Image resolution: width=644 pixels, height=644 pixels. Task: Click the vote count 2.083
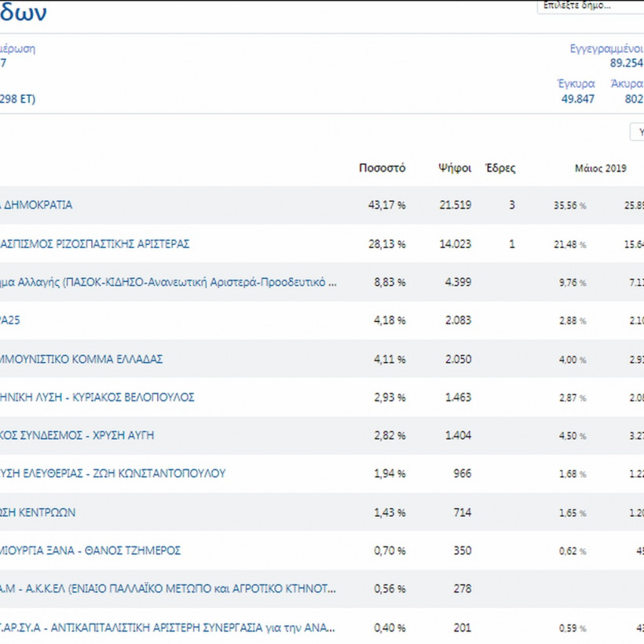pyautogui.click(x=458, y=320)
